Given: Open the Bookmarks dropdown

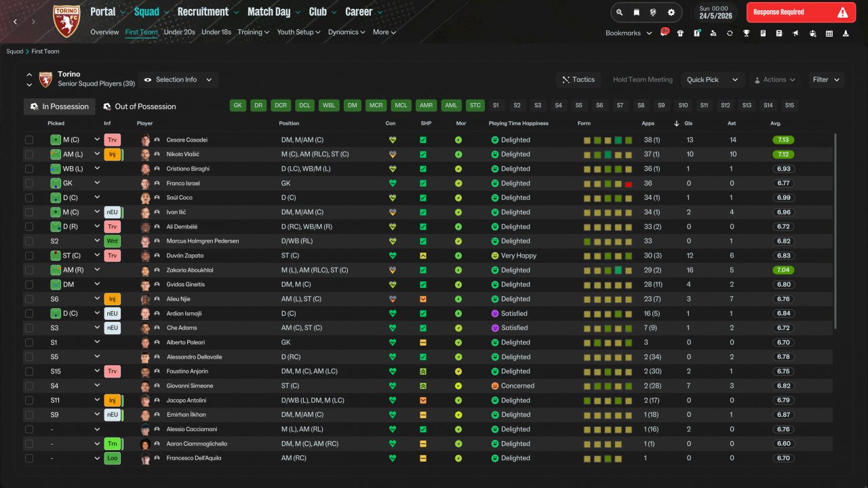Looking at the screenshot, I should click(629, 33).
